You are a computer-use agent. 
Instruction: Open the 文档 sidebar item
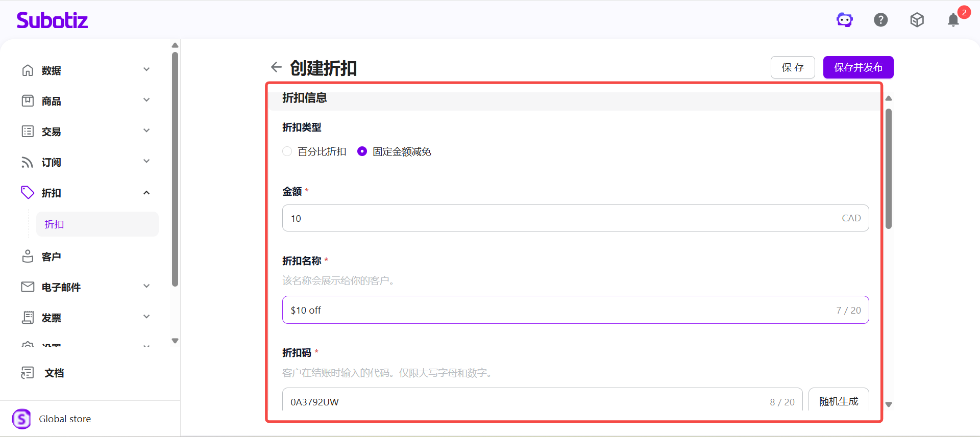click(54, 373)
